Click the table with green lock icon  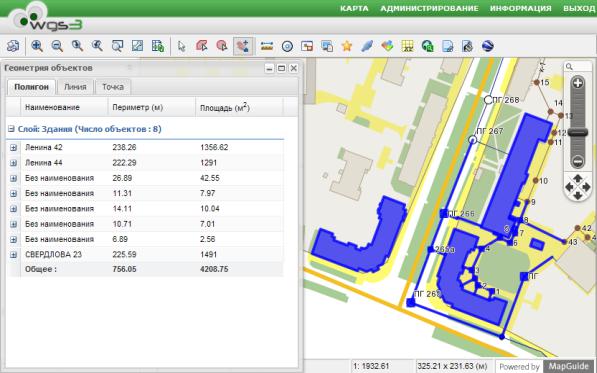click(158, 46)
